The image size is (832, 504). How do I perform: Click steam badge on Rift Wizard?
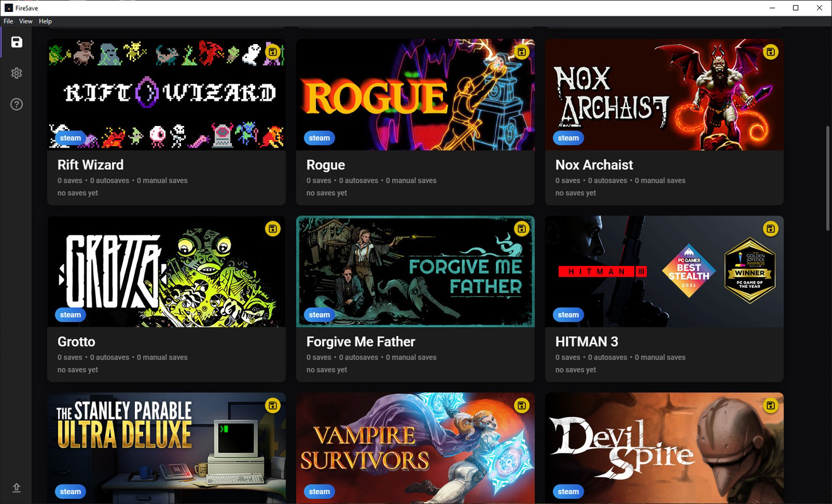(x=71, y=138)
